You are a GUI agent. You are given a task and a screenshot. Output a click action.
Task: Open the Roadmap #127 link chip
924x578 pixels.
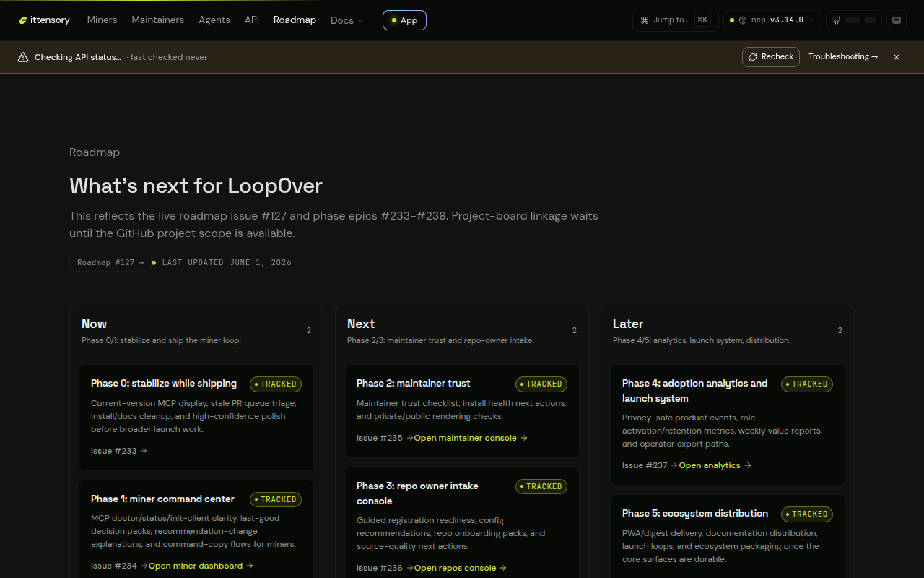point(110,262)
